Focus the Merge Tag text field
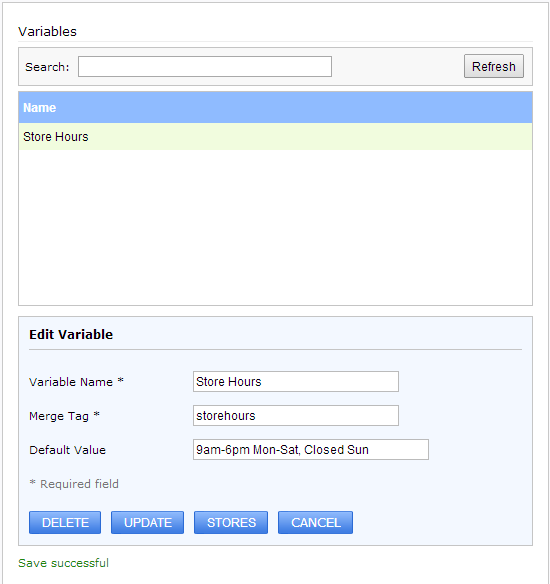 (296, 416)
